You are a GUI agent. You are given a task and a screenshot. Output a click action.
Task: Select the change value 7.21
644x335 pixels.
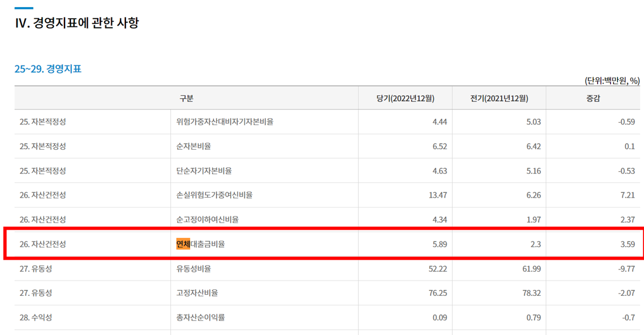628,195
